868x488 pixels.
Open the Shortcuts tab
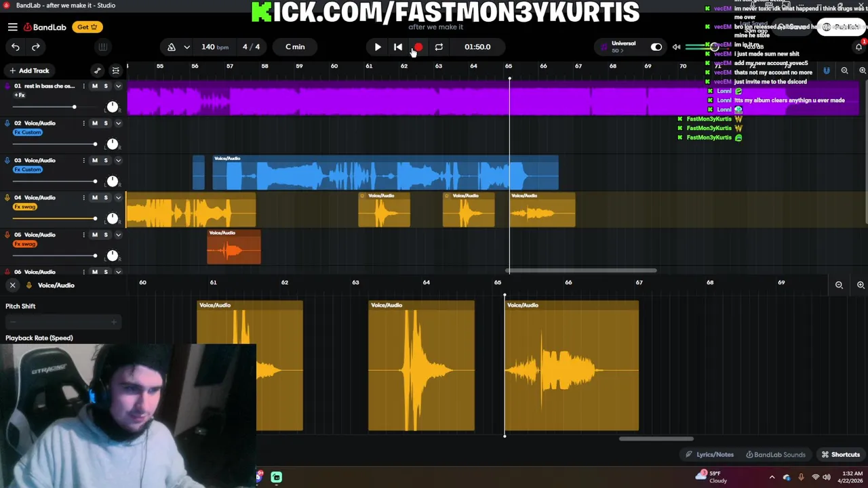coord(841,455)
